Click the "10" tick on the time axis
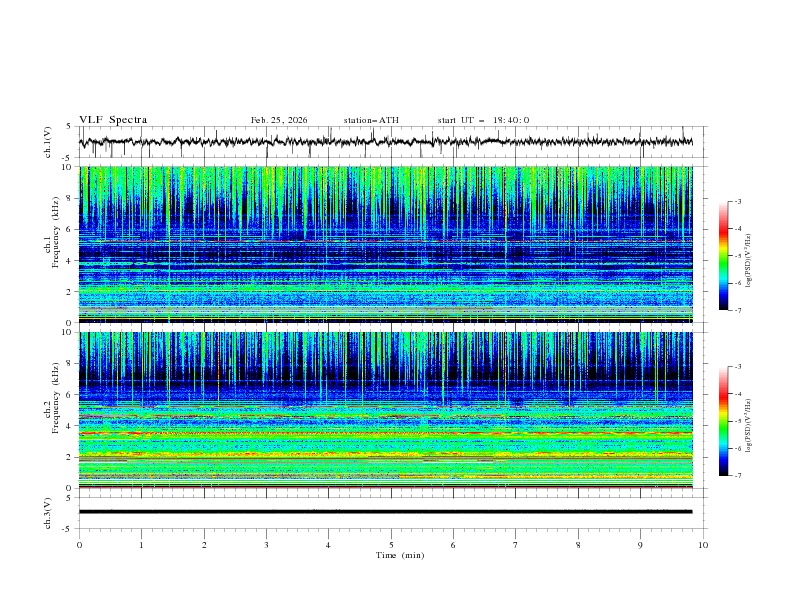The image size is (792, 612). (x=703, y=545)
